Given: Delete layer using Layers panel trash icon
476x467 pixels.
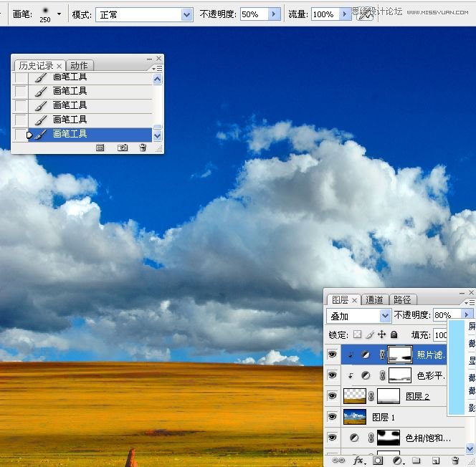Looking at the screenshot, I should click(455, 461).
